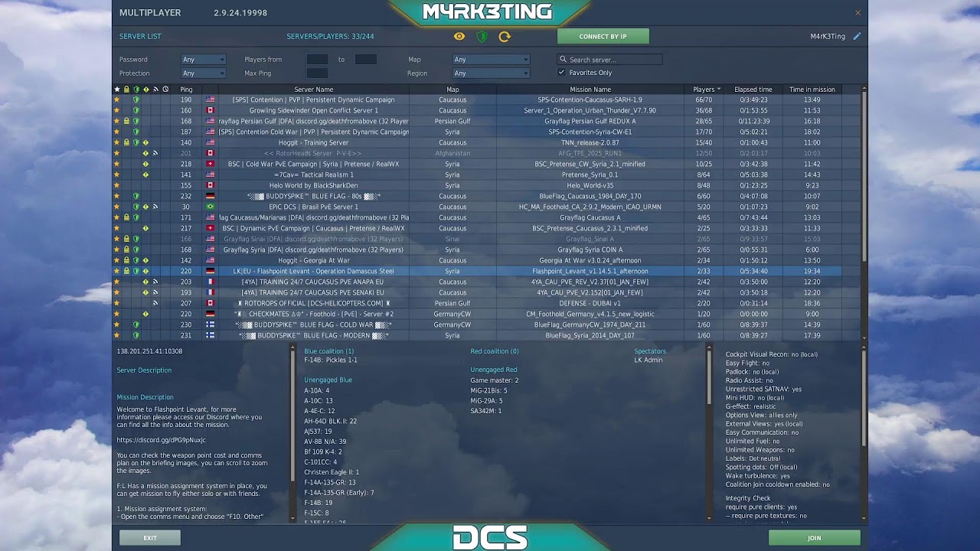Click the pencil icon beside M4rK3Ting name
980x551 pixels.
[x=857, y=36]
